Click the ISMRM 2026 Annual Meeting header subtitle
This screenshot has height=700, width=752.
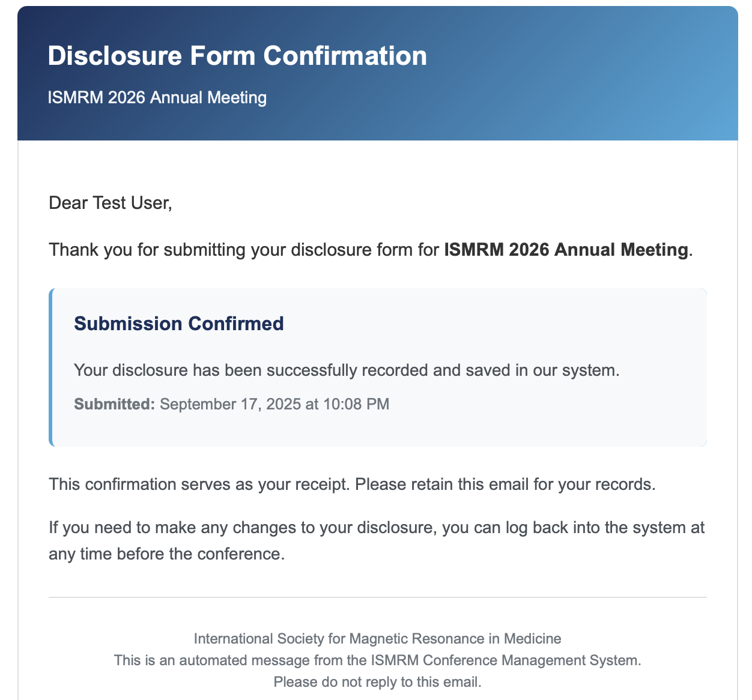point(157,97)
